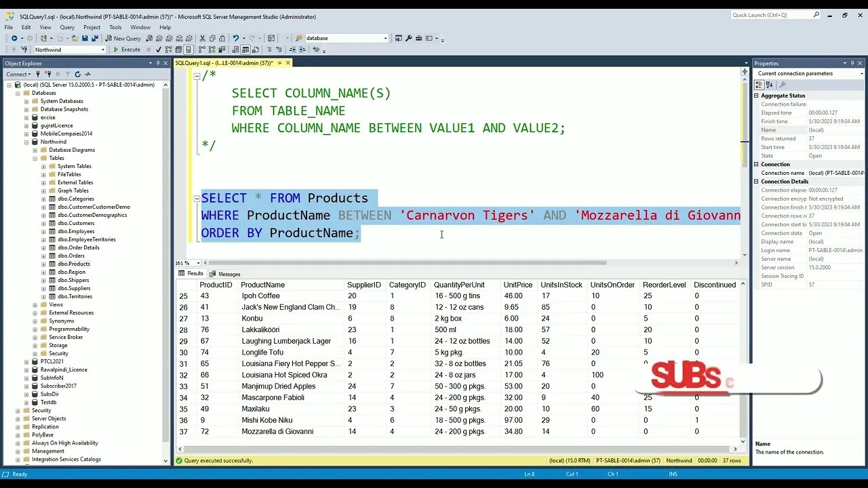
Task: Click the Display Estimated Execution Plan icon
Action: tap(169, 49)
